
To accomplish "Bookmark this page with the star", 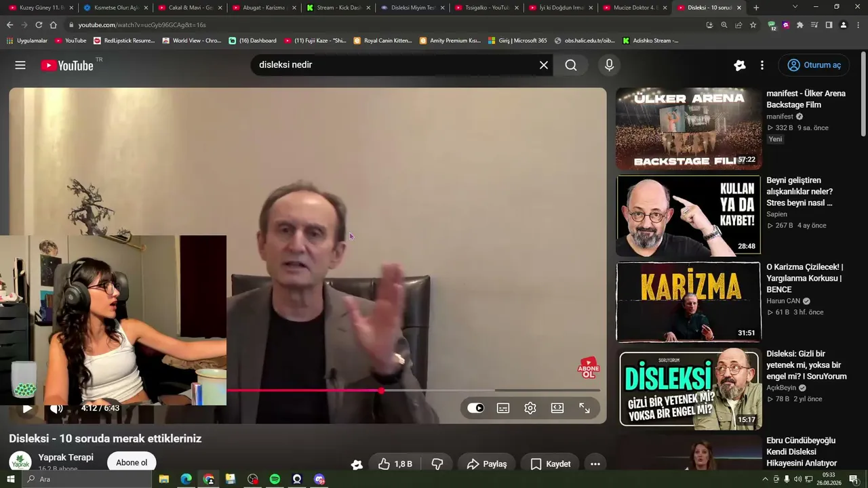I will pos(753,25).
